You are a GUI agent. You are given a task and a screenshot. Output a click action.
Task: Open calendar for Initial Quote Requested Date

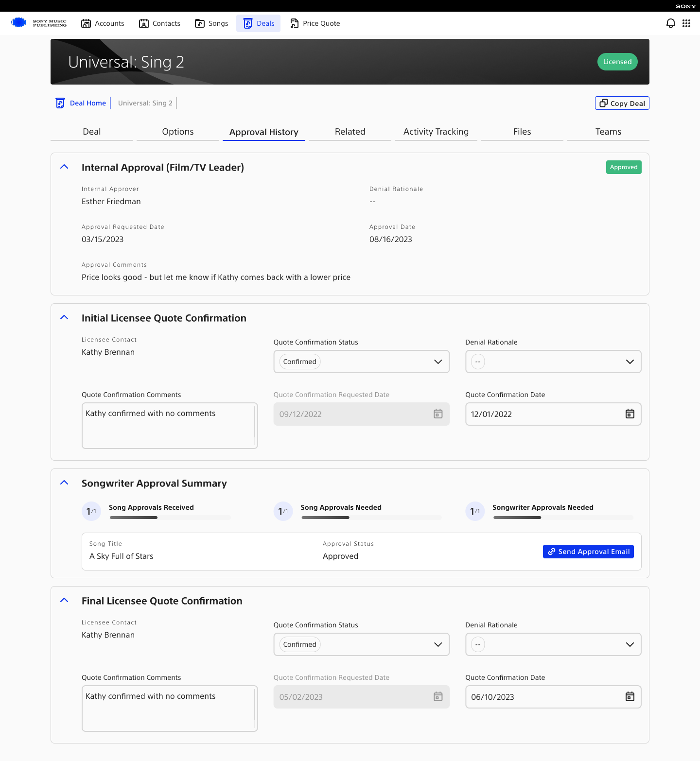438,414
